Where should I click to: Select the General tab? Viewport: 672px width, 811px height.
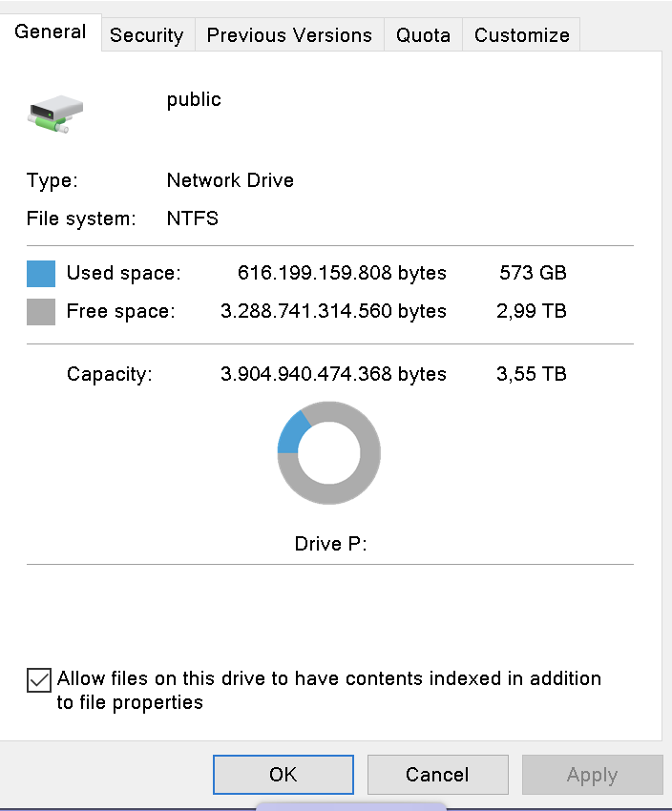[x=51, y=32]
